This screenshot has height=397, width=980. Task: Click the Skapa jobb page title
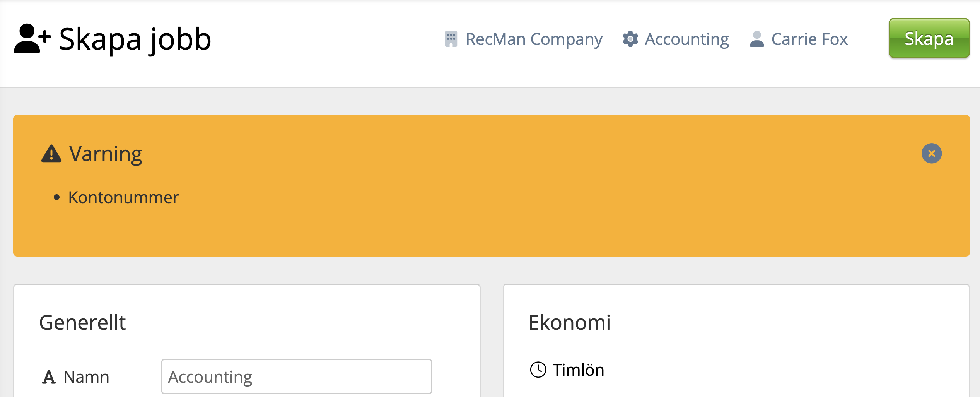point(135,39)
